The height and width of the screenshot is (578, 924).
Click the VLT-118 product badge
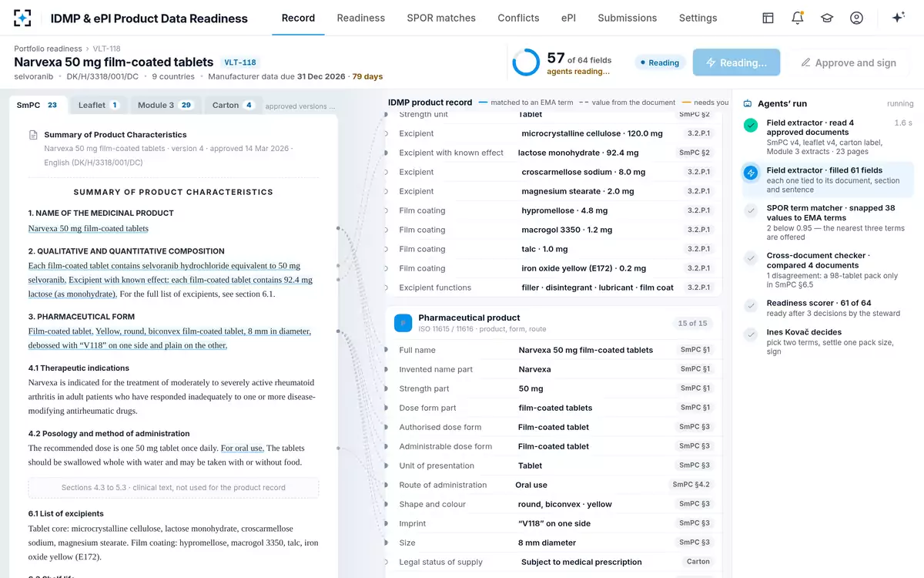240,62
